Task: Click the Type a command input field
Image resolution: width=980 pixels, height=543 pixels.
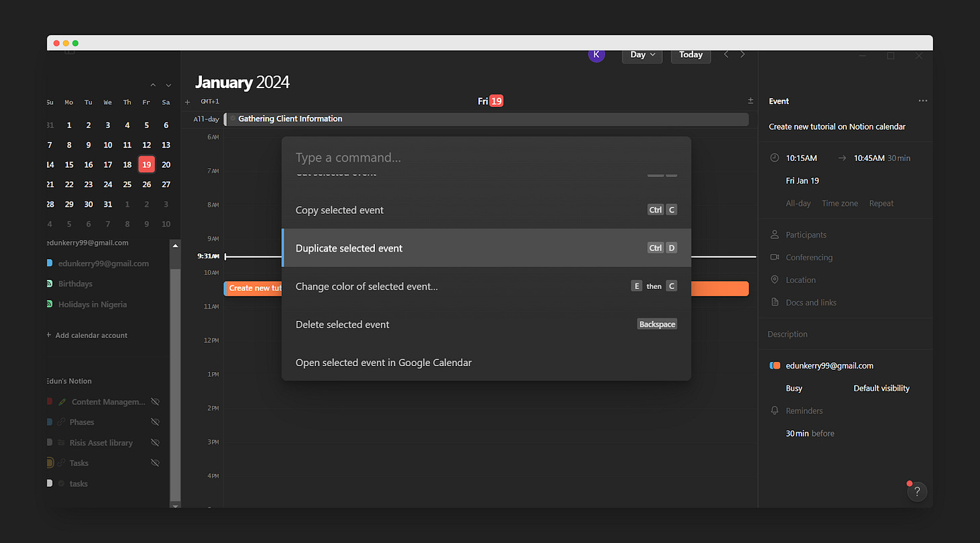Action: click(x=486, y=157)
